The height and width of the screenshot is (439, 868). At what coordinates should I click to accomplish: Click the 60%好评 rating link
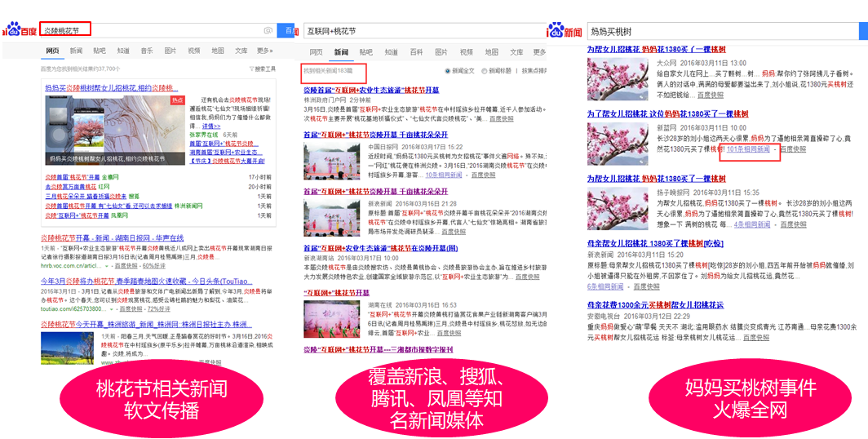click(156, 266)
